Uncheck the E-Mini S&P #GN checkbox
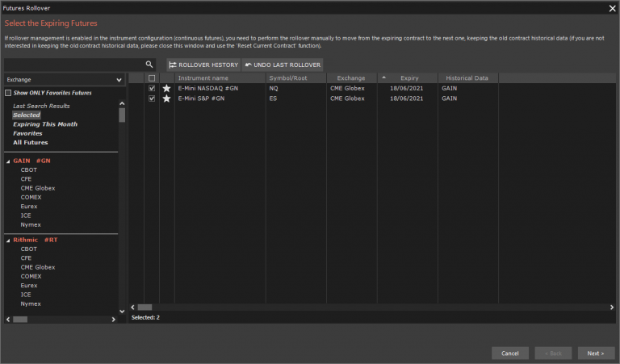Viewport: 620px width, 364px height. [x=152, y=98]
